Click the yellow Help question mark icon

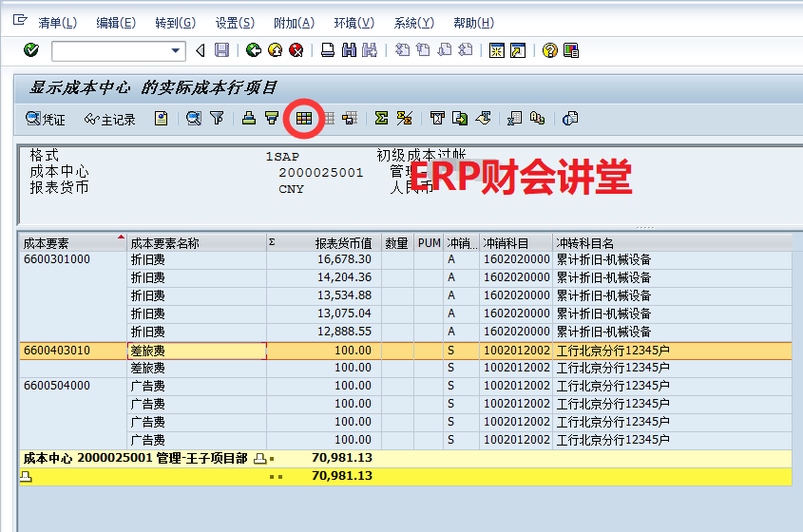[x=549, y=50]
